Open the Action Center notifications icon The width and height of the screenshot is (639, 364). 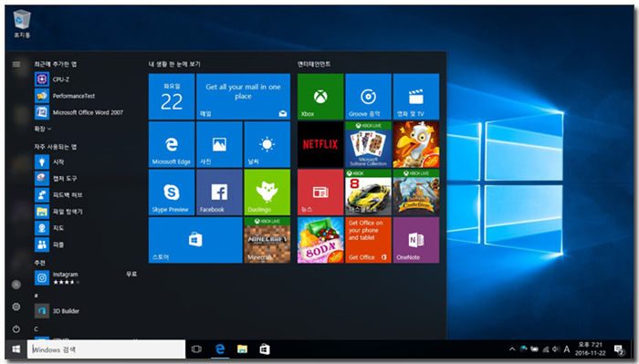pos(620,349)
